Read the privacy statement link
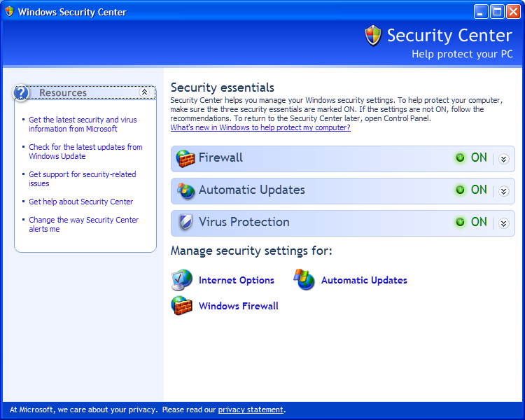The width and height of the screenshot is (525, 420). pyautogui.click(x=251, y=410)
